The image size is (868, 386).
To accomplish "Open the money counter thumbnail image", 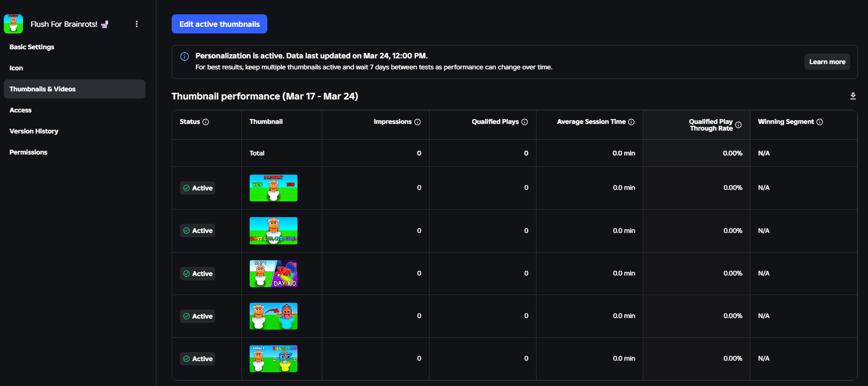I will (274, 231).
